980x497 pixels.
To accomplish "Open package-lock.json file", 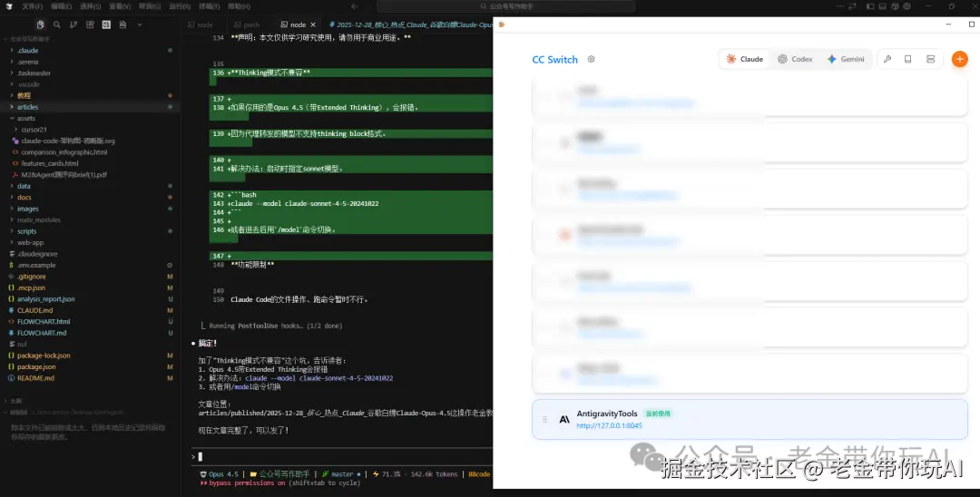I will pos(44,356).
